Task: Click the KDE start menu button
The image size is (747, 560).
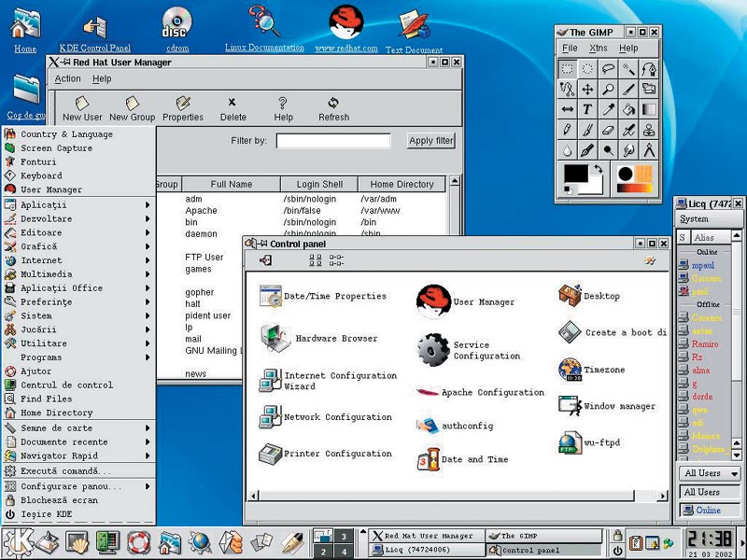Action: [x=17, y=542]
